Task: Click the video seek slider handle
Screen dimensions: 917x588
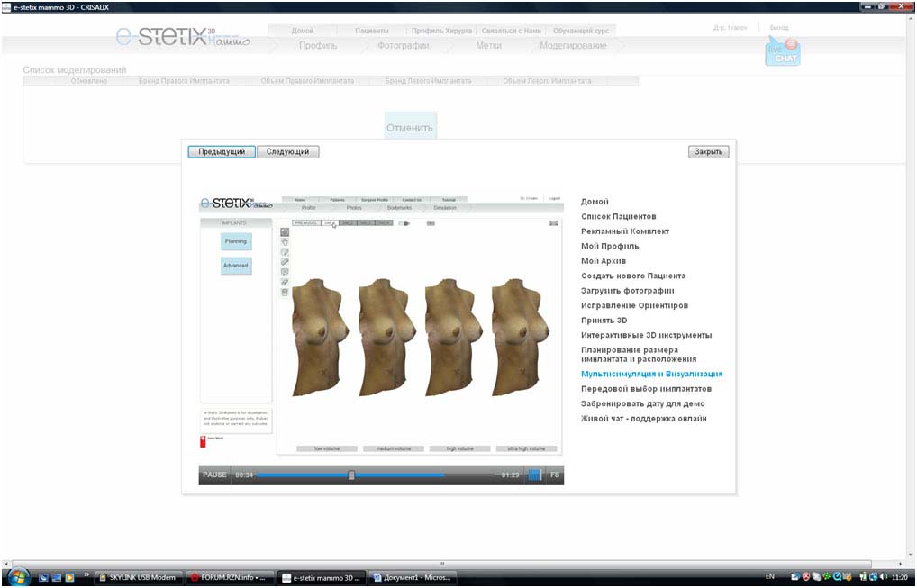Action: (x=351, y=475)
